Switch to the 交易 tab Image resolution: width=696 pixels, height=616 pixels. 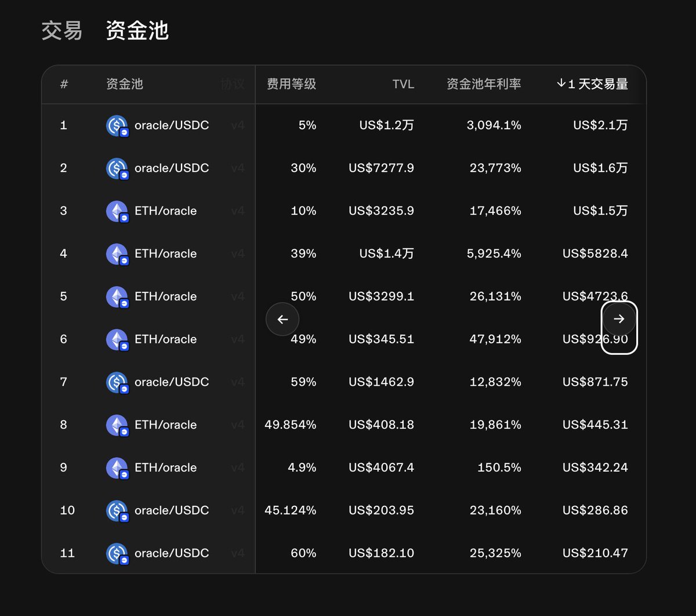[61, 31]
